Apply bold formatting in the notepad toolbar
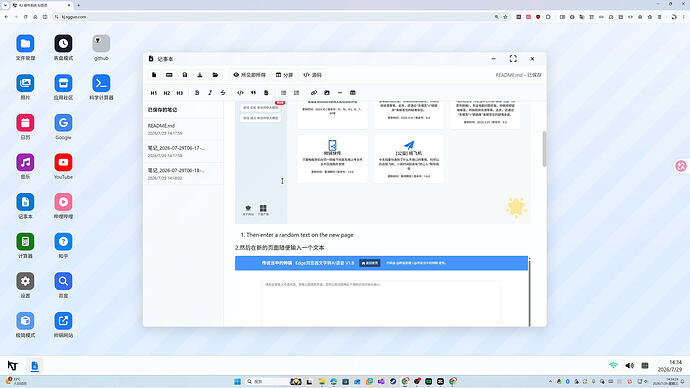The width and height of the screenshot is (690, 388). (x=197, y=93)
